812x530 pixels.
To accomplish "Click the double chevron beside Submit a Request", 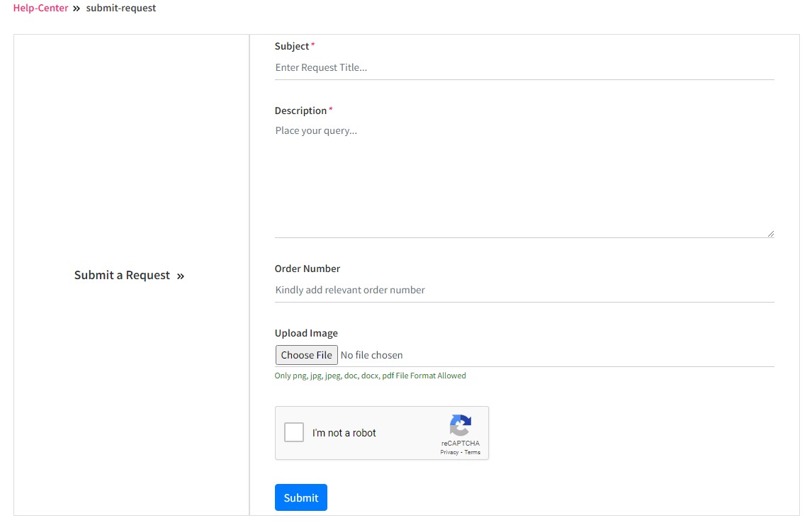I will click(x=180, y=276).
